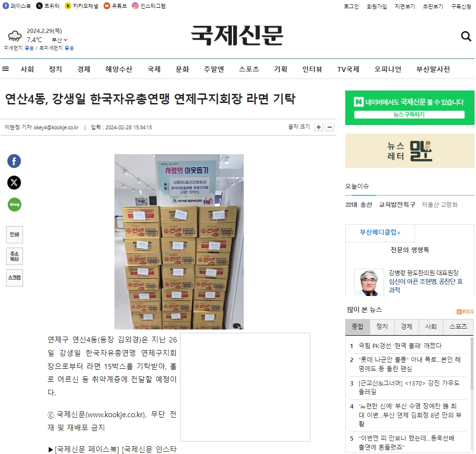
Task: Switch to the 정치 tab in 많이 본 뉴스
Action: (x=382, y=327)
